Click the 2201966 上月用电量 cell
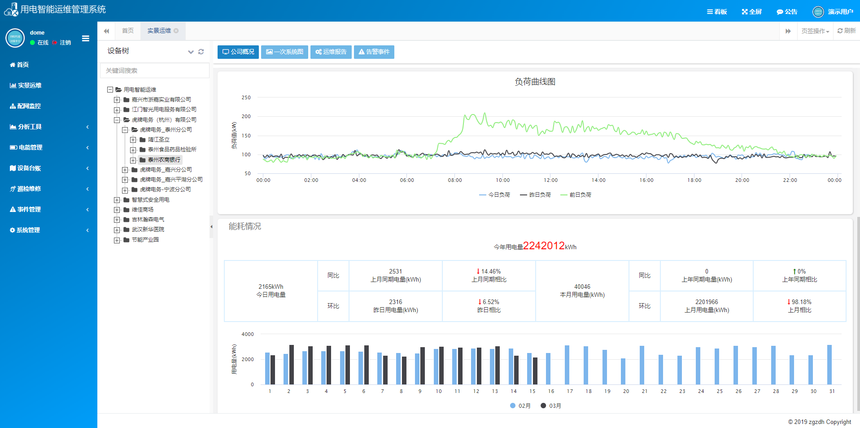The height and width of the screenshot is (428, 860). (706, 306)
